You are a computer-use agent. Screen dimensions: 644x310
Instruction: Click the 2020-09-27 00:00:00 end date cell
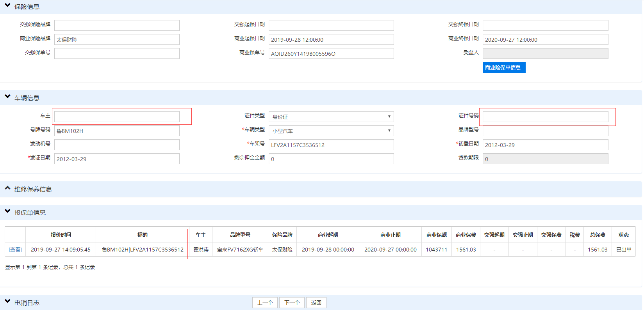click(391, 250)
